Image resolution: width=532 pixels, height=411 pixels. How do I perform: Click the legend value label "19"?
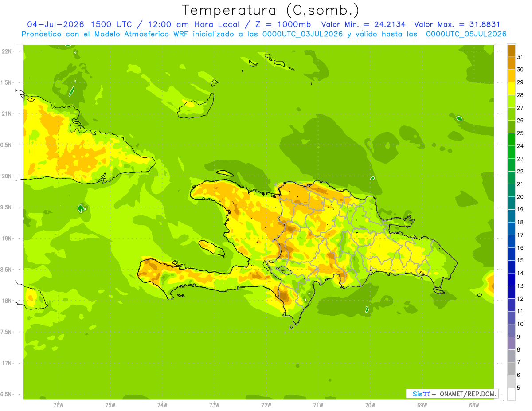click(x=520, y=209)
